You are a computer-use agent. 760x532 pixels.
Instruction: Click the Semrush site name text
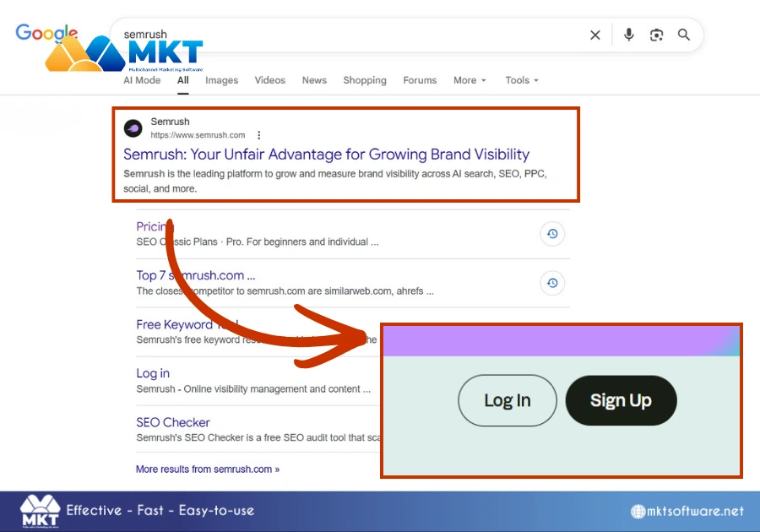[170, 122]
